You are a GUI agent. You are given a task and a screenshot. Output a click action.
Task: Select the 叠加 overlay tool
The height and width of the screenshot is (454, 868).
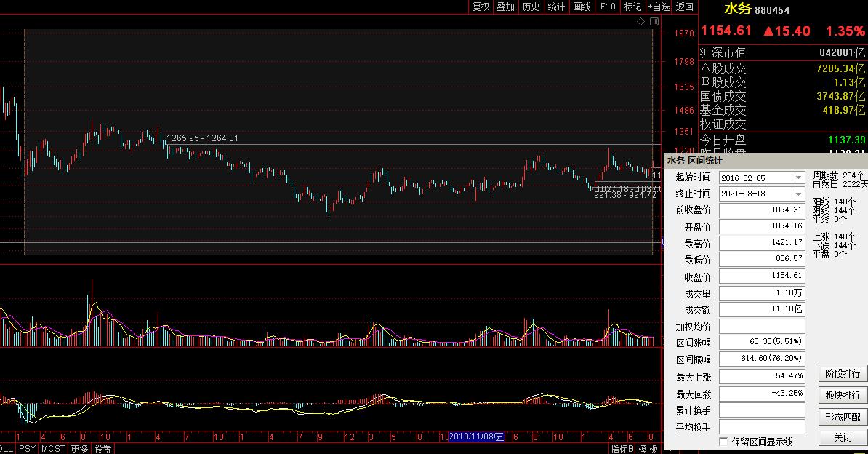[505, 7]
